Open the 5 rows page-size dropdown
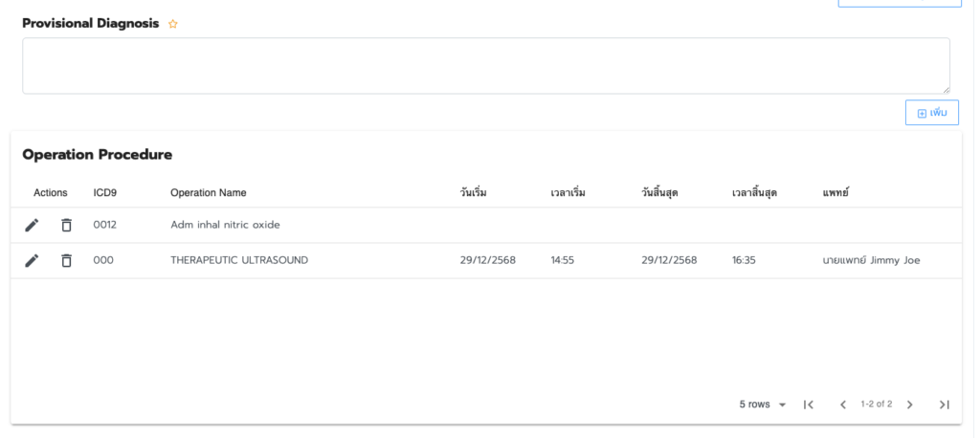The width and height of the screenshot is (980, 438). (763, 405)
